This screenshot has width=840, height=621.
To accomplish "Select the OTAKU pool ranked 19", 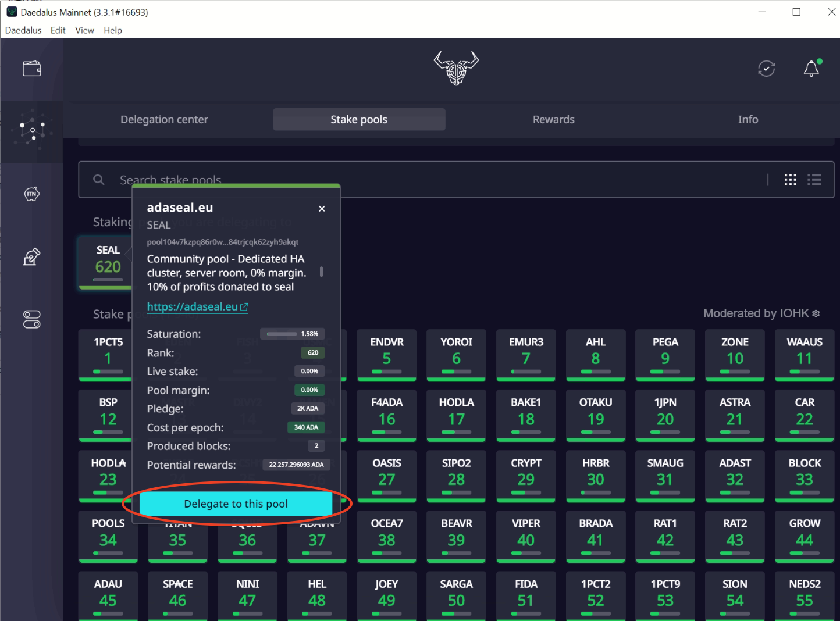I will [596, 416].
